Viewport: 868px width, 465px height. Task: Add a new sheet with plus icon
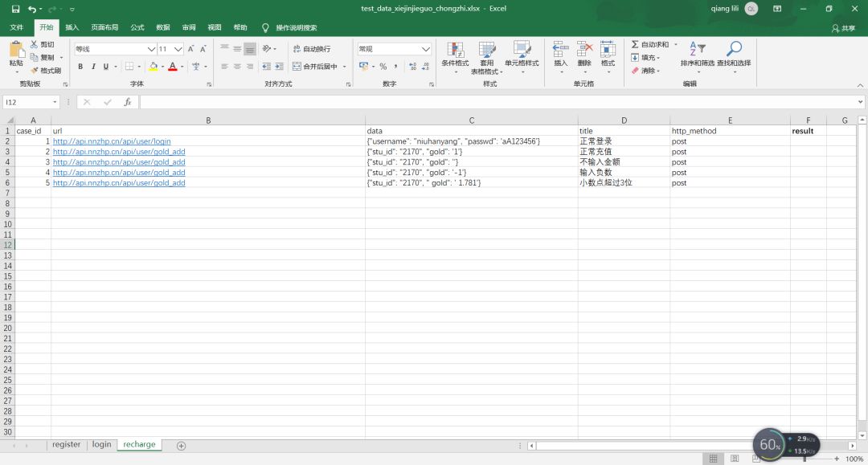click(181, 446)
